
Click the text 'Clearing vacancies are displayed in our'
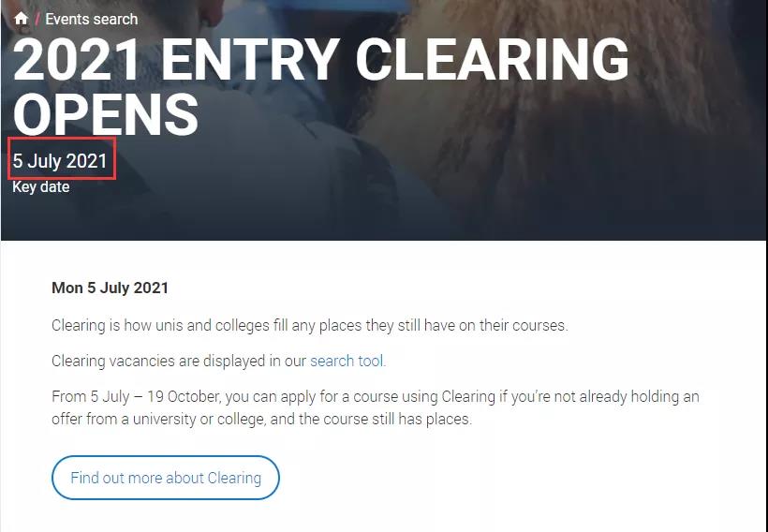pos(179,361)
